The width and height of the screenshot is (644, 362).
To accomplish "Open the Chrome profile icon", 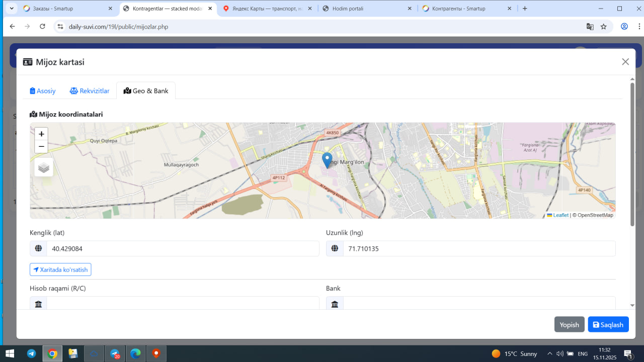I will 624,27.
